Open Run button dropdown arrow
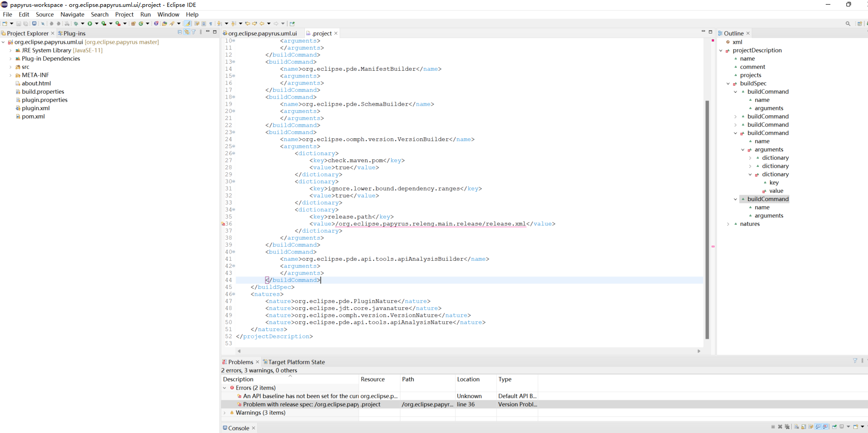 [x=97, y=23]
